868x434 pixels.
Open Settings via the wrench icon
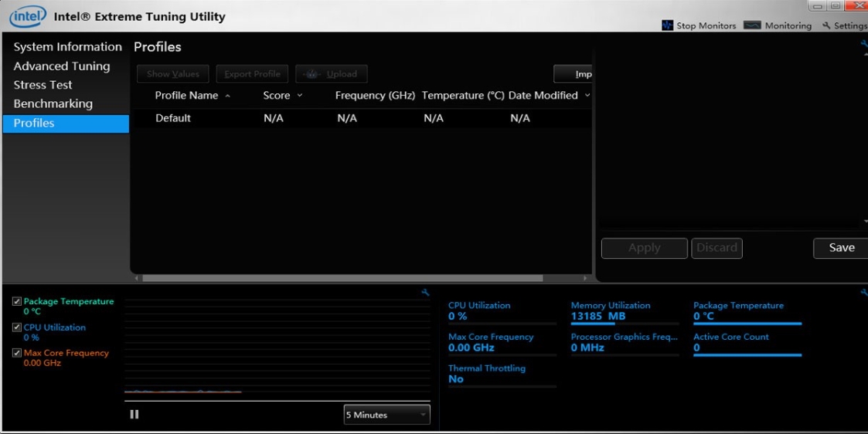tap(826, 25)
